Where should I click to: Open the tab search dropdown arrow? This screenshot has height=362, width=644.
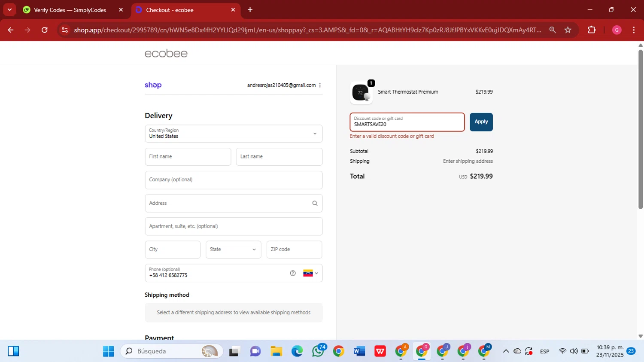coord(9,10)
